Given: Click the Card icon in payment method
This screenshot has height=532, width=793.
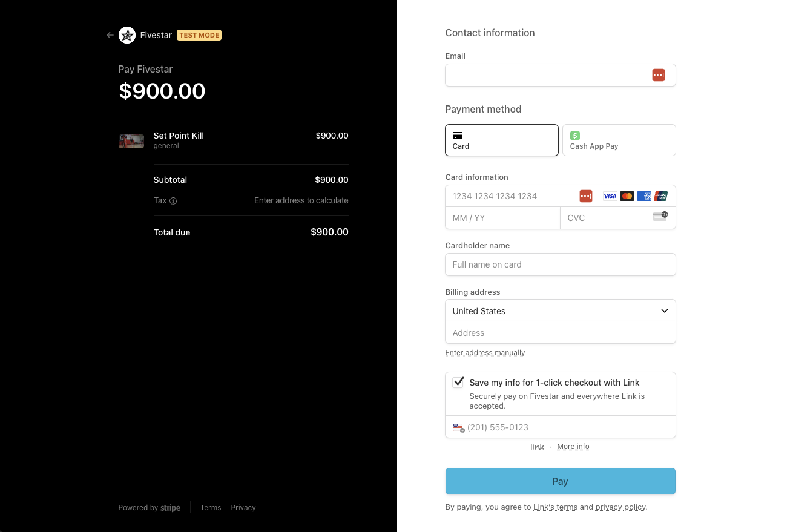Looking at the screenshot, I should coord(458,136).
